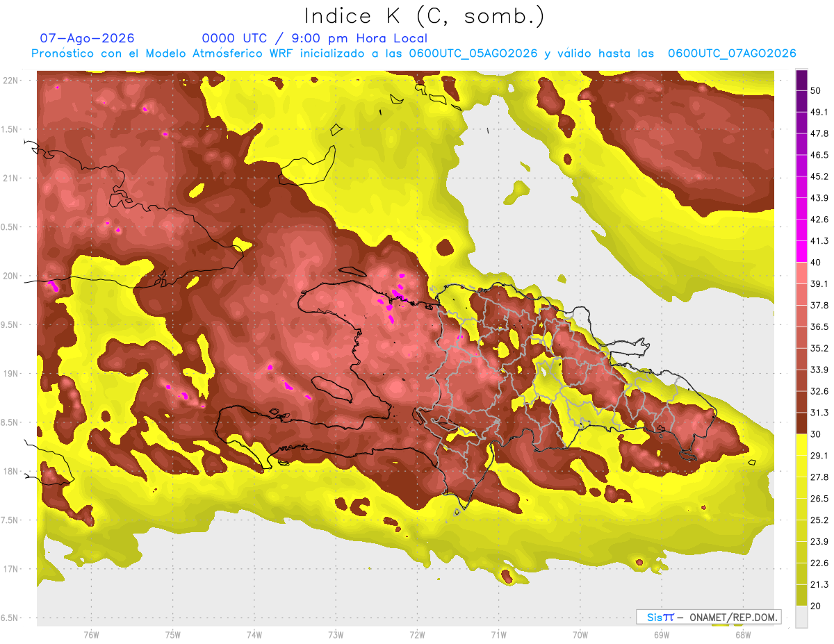
Task: Click the 19N latitude label
Action: tap(11, 373)
